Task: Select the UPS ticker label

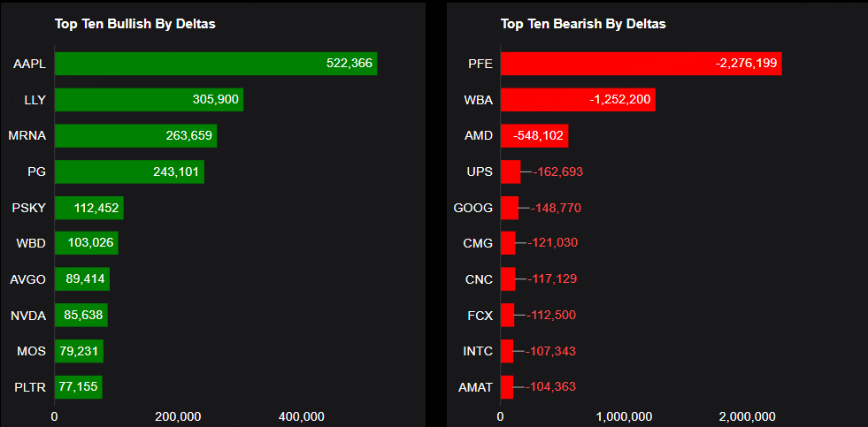Action: (x=480, y=172)
